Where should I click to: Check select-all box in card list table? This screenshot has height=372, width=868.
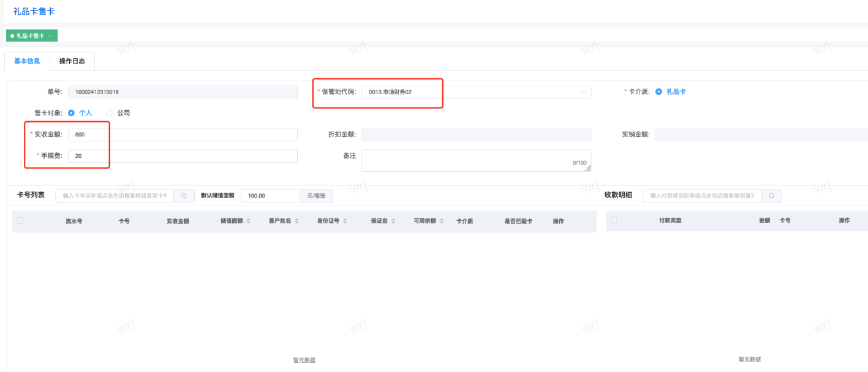[20, 221]
